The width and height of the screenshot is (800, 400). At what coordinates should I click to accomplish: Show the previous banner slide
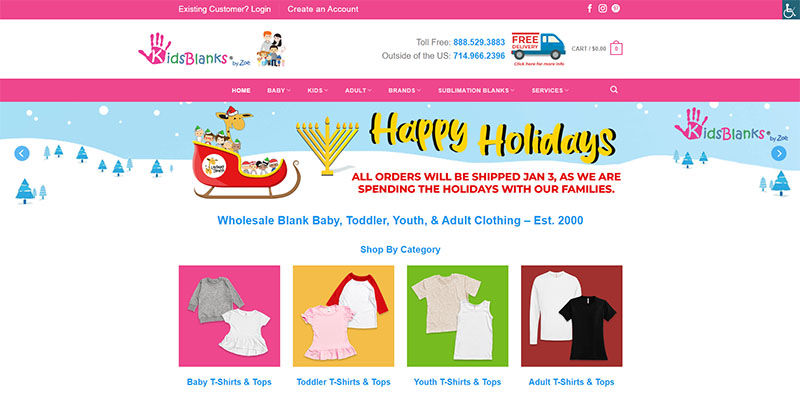click(x=22, y=153)
